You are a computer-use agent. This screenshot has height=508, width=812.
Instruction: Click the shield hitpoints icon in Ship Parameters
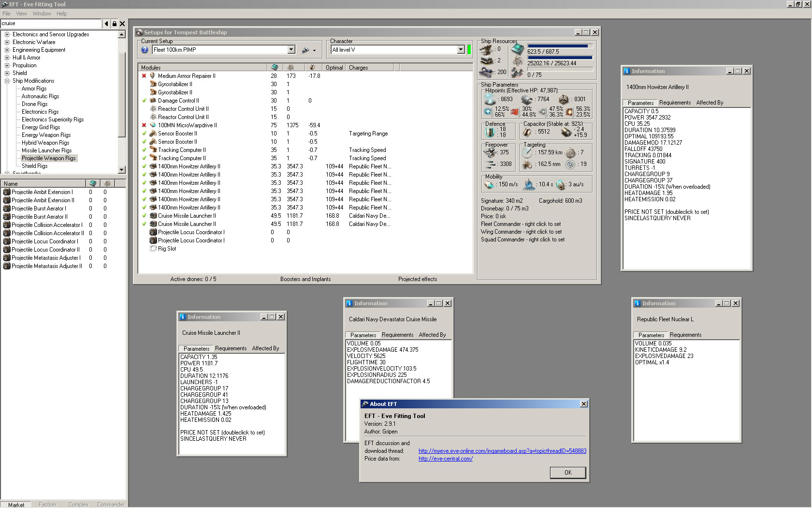click(490, 99)
